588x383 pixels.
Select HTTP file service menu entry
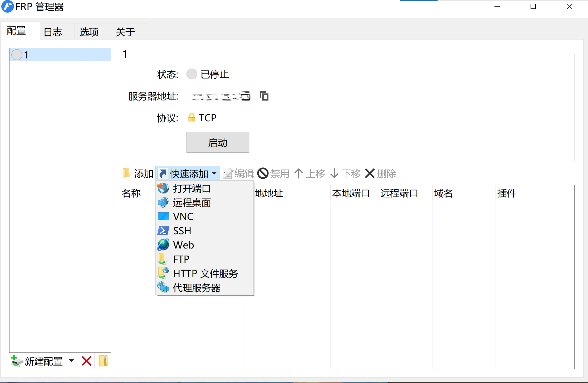pyautogui.click(x=205, y=273)
